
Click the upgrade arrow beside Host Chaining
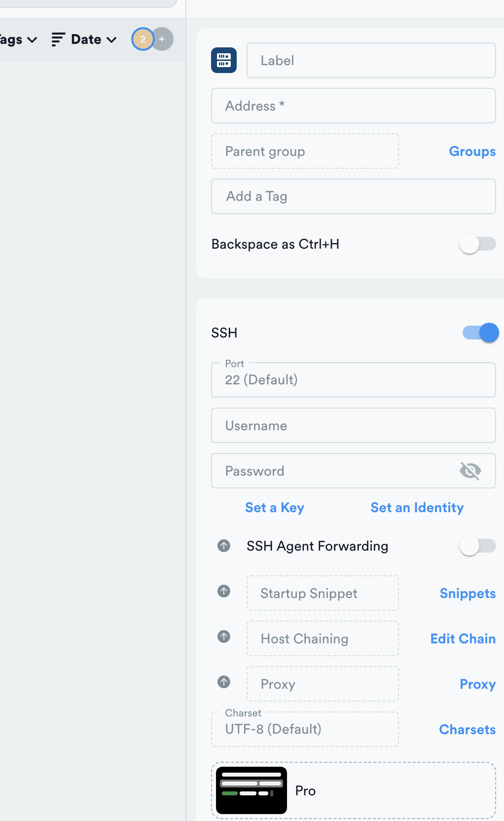224,636
